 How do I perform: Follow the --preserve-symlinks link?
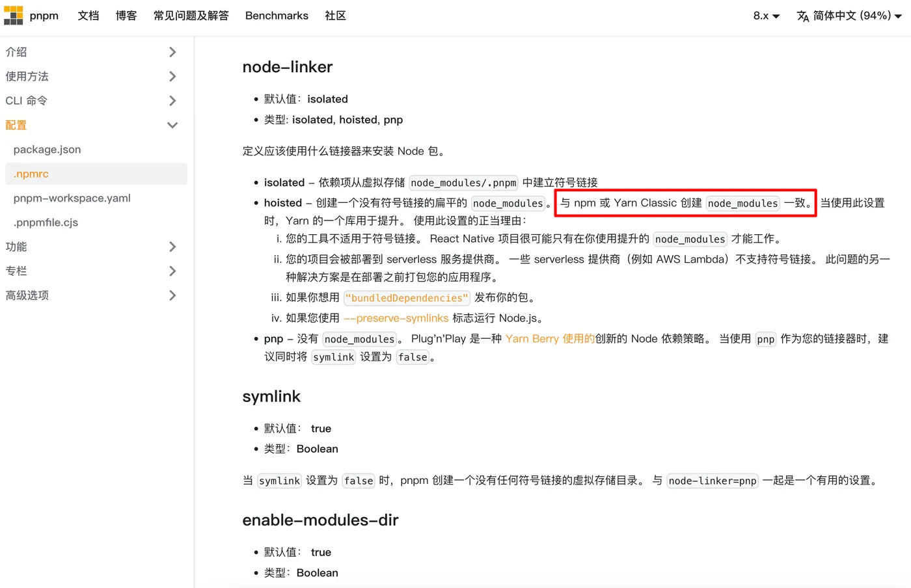[x=396, y=318]
